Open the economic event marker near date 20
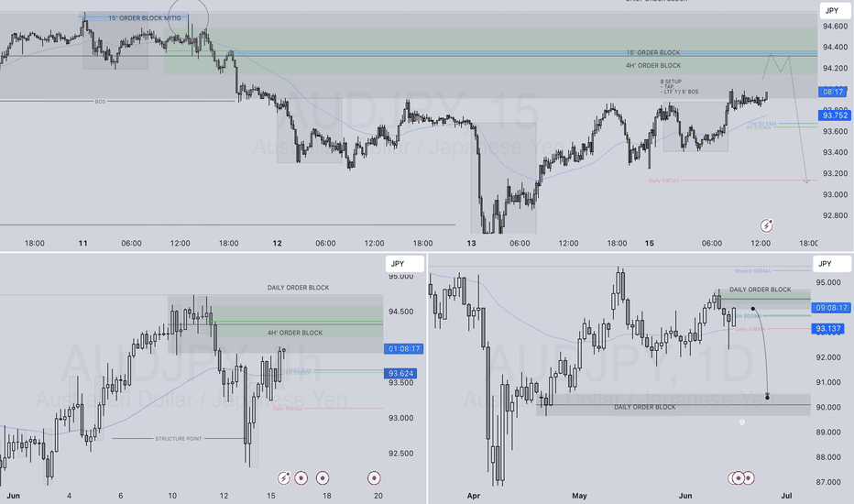This screenshot has height=504, width=854. [x=374, y=477]
